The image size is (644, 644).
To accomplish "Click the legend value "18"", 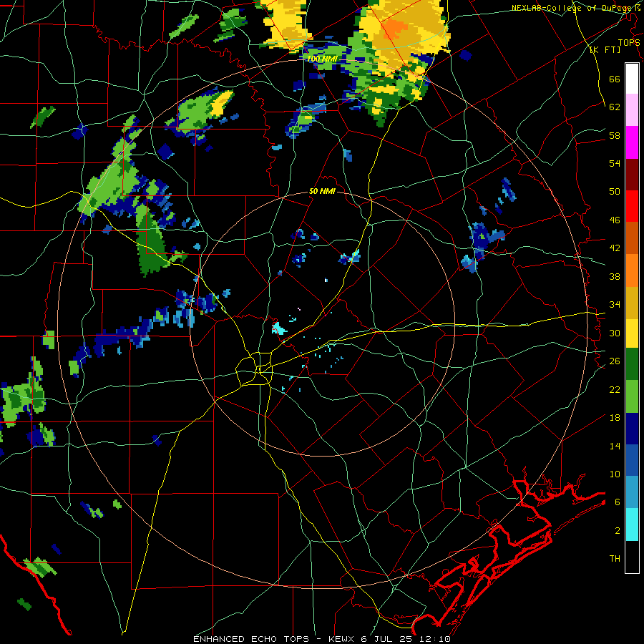I will (x=615, y=418).
